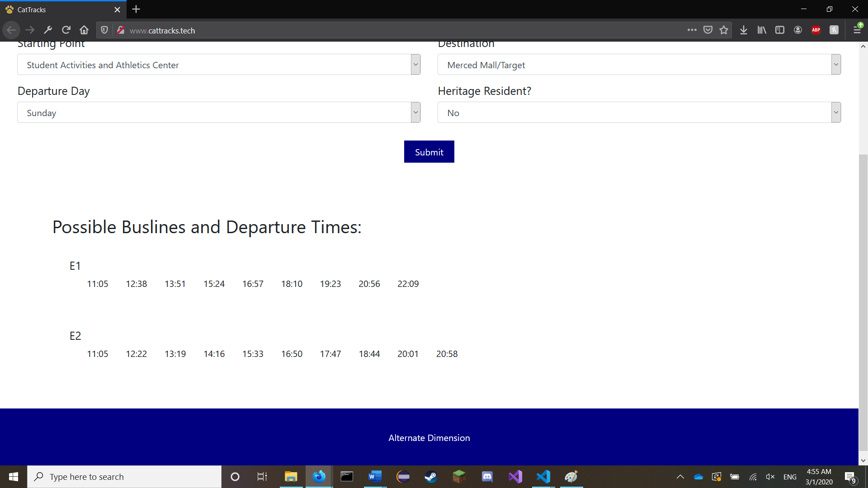Open the Heritage Resident dropdown
The width and height of the screenshot is (868, 488).
click(x=639, y=113)
